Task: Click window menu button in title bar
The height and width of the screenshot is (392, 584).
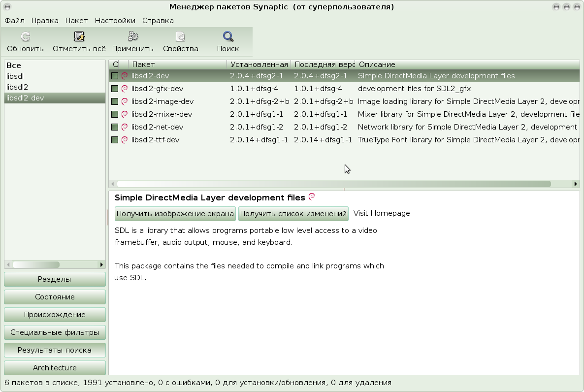Action: pyautogui.click(x=7, y=7)
